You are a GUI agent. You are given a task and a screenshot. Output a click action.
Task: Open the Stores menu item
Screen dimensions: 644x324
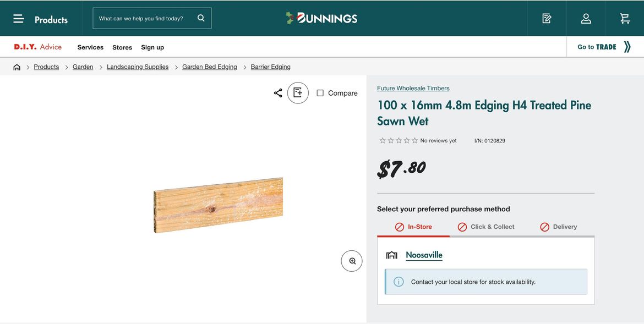(x=122, y=47)
